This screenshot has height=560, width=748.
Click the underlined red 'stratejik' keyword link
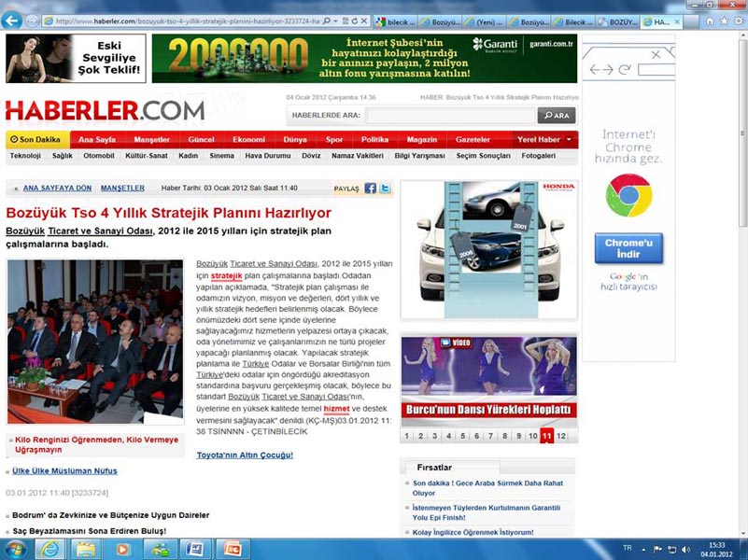coord(227,276)
